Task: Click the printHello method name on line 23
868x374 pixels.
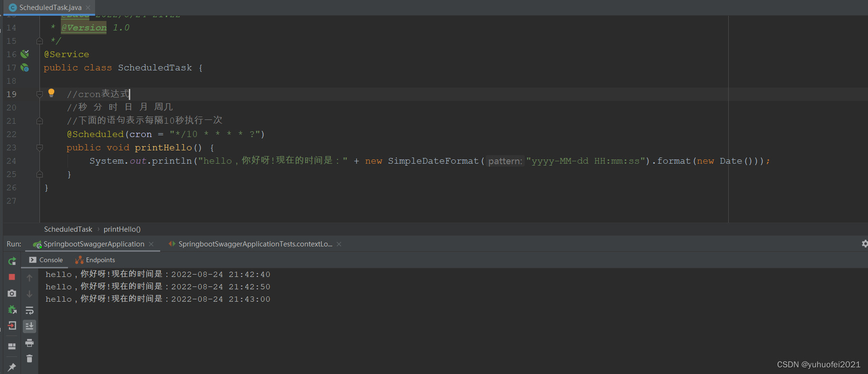Action: [163, 148]
